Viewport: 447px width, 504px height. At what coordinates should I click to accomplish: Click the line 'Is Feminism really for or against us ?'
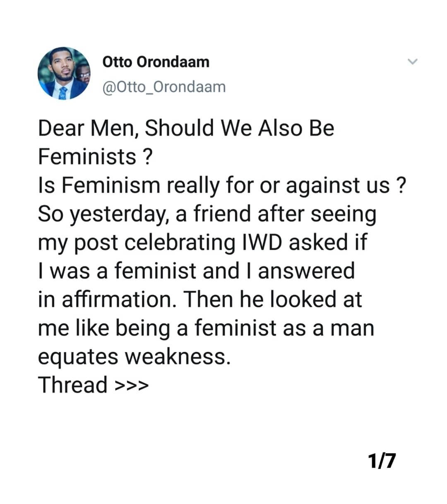click(221, 185)
